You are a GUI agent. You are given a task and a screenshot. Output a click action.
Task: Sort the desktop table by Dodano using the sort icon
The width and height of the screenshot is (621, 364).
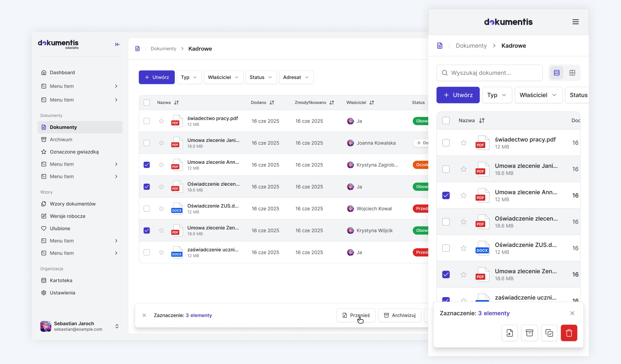(x=272, y=103)
